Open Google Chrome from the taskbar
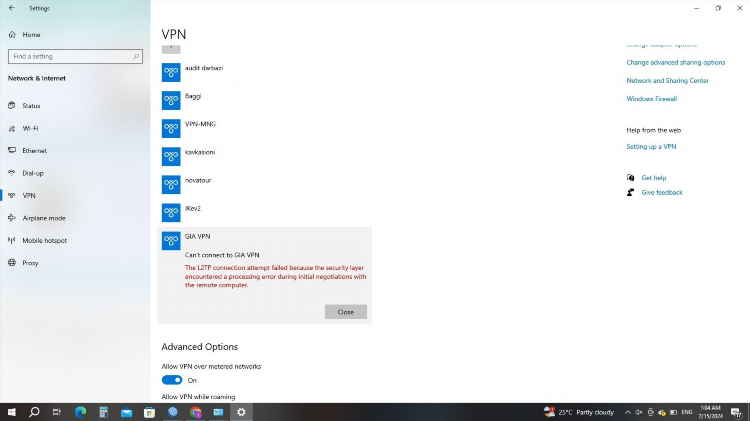 [195, 412]
